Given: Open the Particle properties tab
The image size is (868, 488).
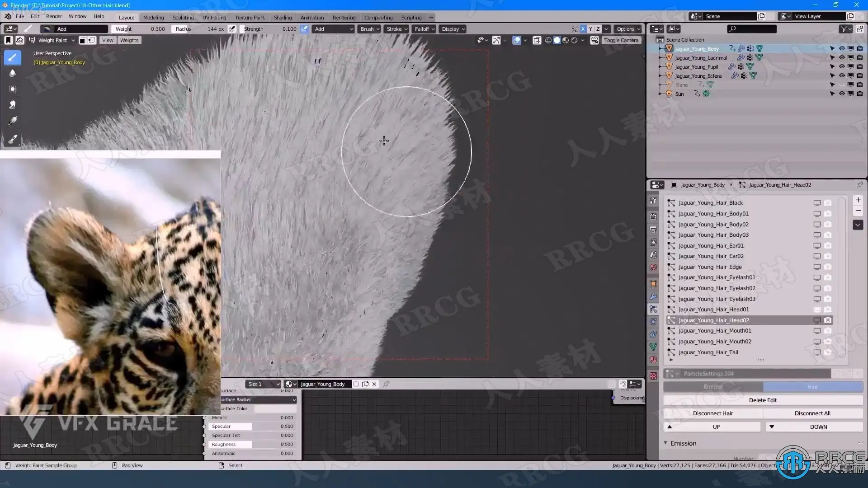Looking at the screenshot, I should point(653,310).
